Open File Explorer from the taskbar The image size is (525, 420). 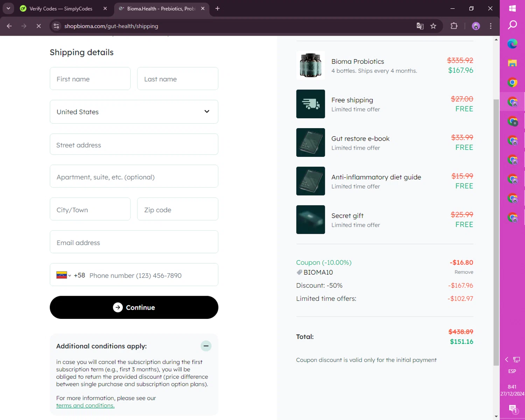(512, 63)
